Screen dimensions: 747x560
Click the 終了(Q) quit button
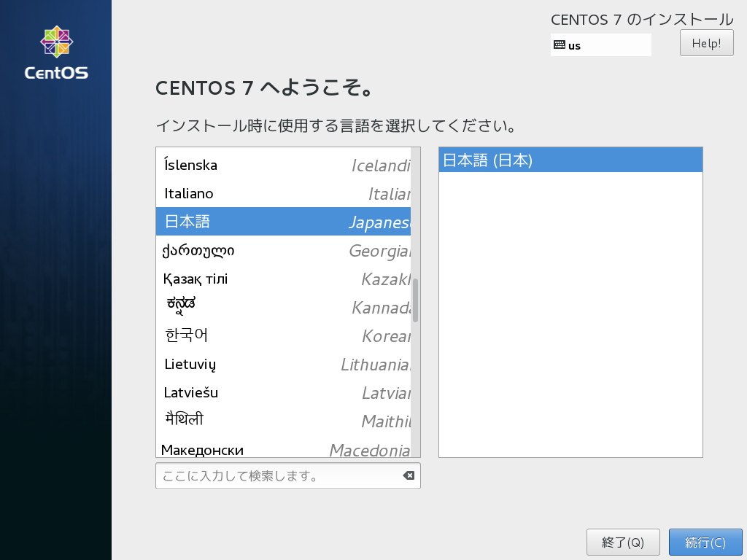(623, 542)
